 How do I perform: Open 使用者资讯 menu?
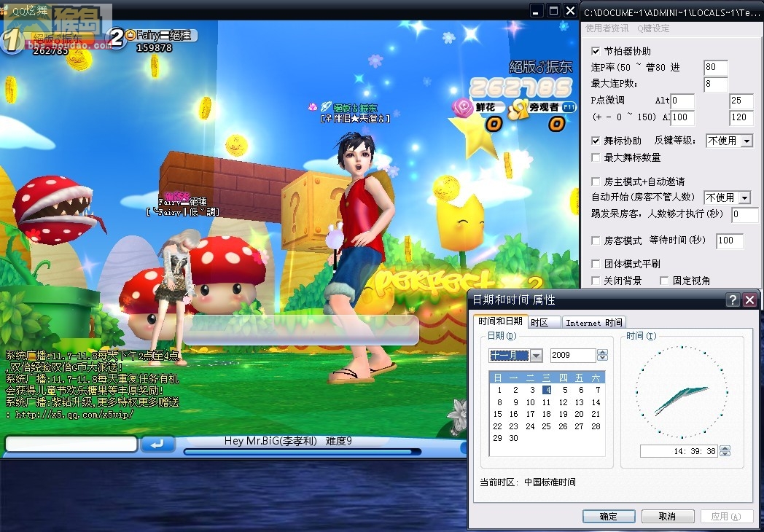(x=607, y=28)
